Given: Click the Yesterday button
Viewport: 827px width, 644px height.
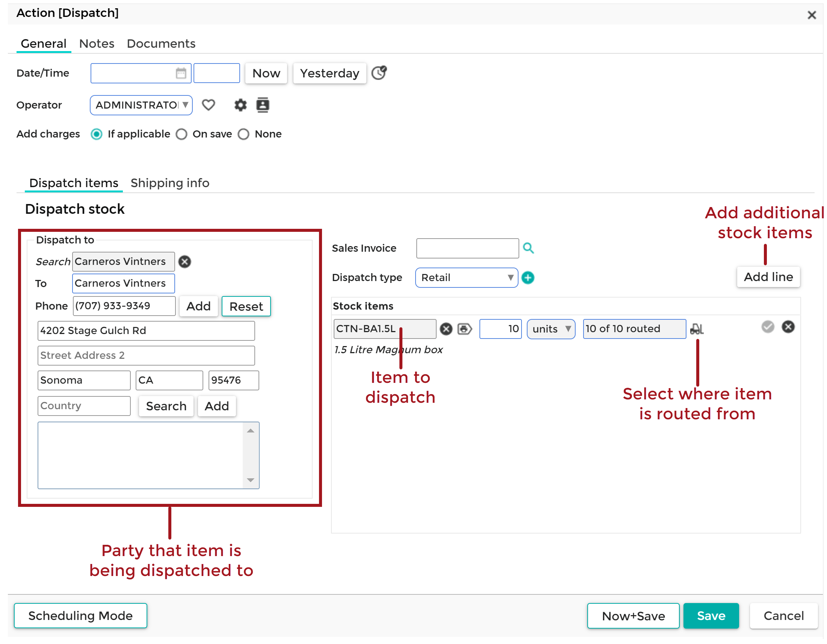Looking at the screenshot, I should [x=330, y=73].
